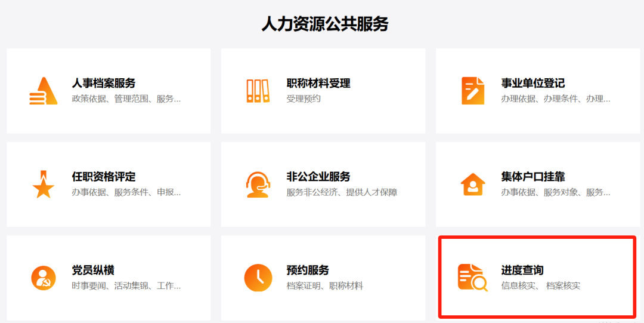This screenshot has width=644, height=323.
Task: Click the 事业单位登记 document pencil icon
Action: click(x=472, y=91)
